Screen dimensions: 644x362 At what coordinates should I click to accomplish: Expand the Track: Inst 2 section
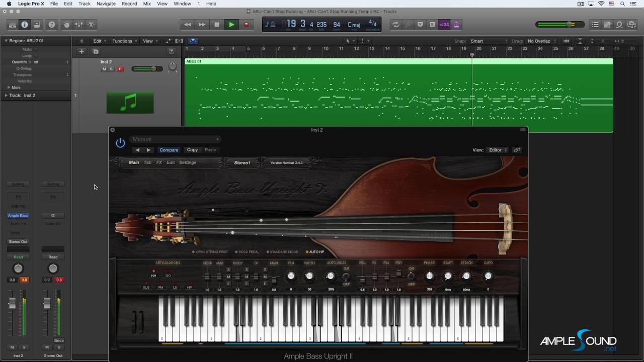pos(6,95)
